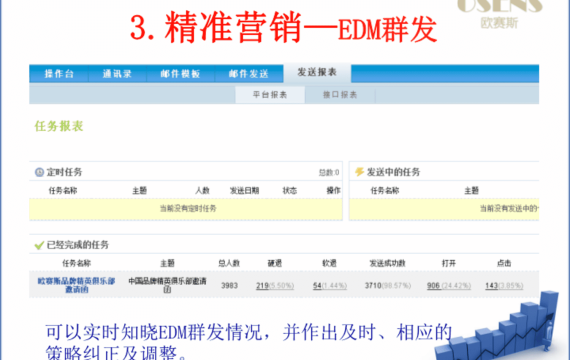Open the 邮件模板 tab
This screenshot has height=360, width=570.
tap(180, 74)
